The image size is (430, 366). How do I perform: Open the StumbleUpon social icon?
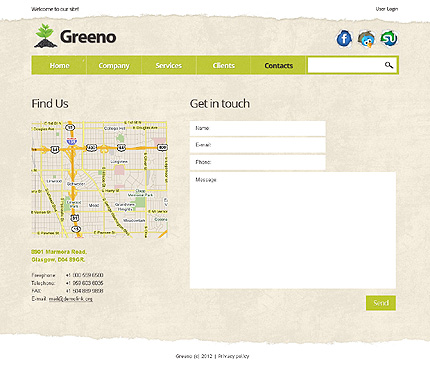[389, 38]
